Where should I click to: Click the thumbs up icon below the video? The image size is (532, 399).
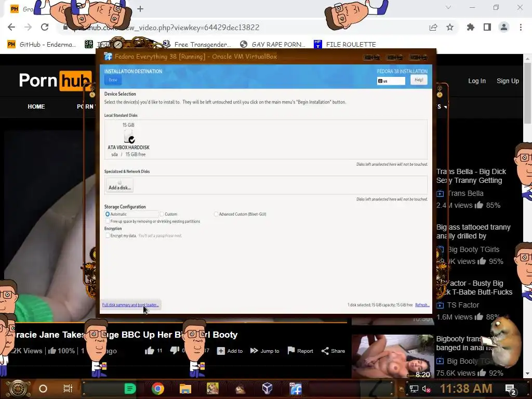149,351
